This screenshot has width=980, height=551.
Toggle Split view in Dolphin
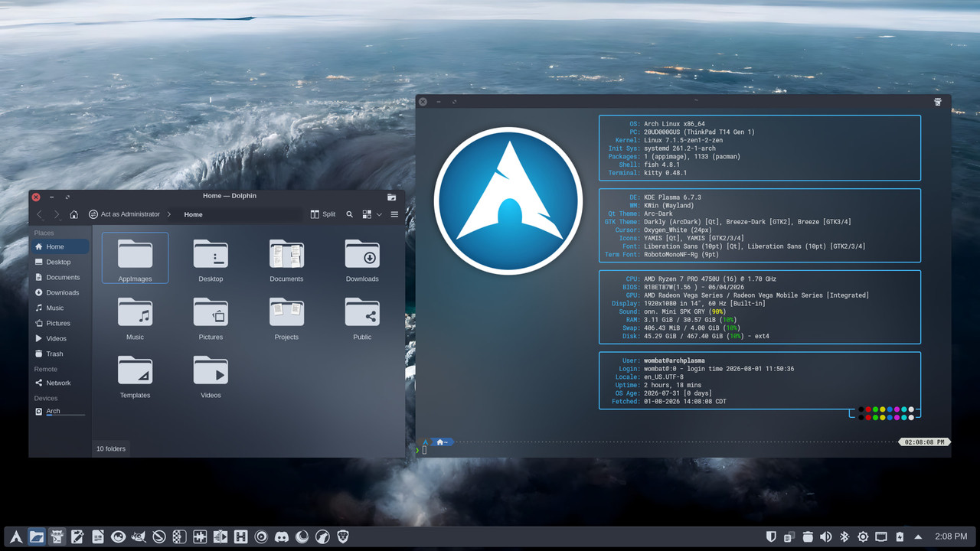(323, 214)
